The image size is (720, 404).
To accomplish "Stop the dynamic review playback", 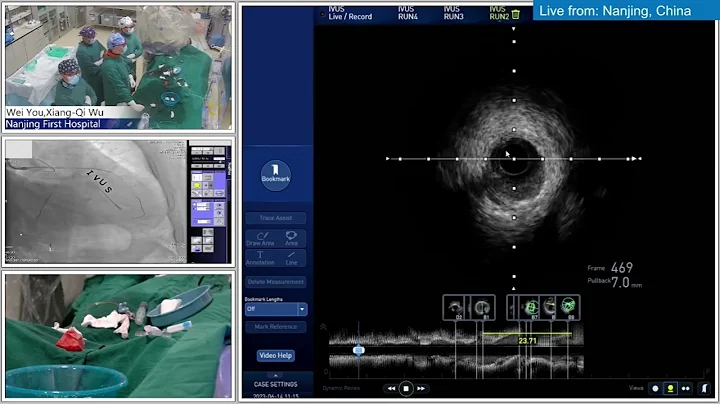I will (x=406, y=388).
